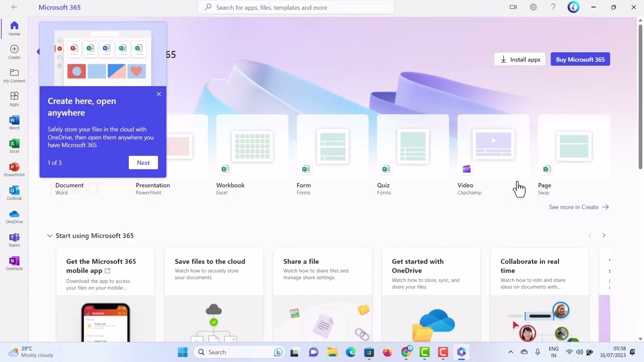This screenshot has width=644, height=362.
Task: Select the Presentation PowerPoint label
Action: (x=152, y=189)
